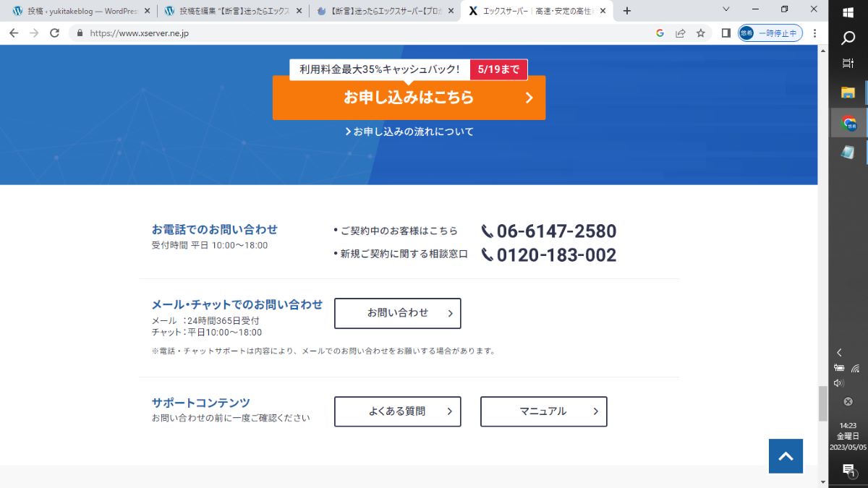Click the browser forward arrow
Image resolution: width=868 pixels, height=488 pixels.
[34, 33]
